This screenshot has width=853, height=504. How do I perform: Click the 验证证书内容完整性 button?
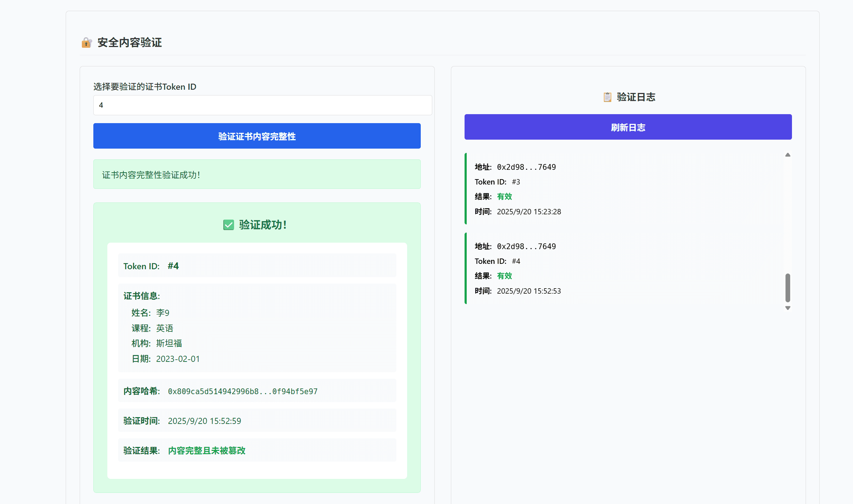[x=257, y=136]
